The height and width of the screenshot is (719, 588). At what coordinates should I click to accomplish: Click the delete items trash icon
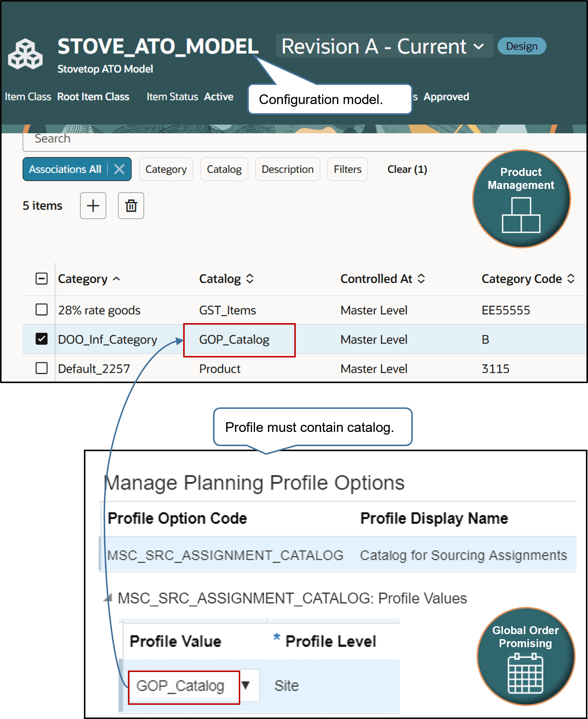131,206
